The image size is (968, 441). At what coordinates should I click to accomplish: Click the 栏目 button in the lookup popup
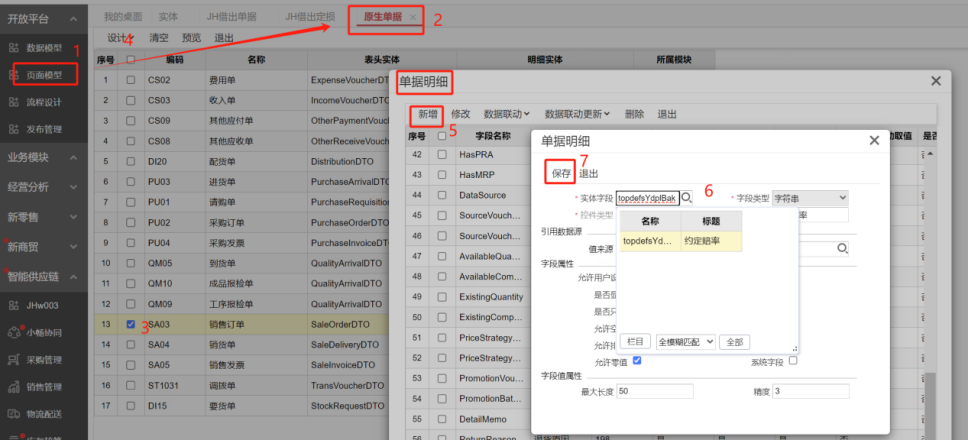pos(635,342)
